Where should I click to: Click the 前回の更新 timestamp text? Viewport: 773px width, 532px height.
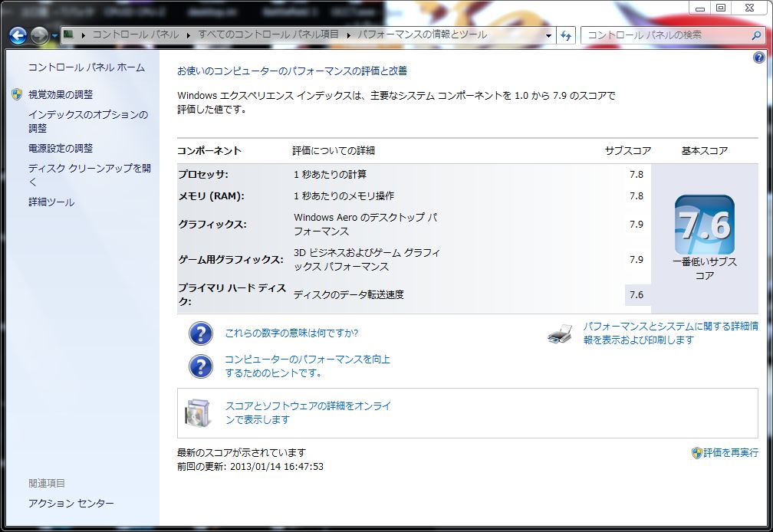pyautogui.click(x=251, y=466)
